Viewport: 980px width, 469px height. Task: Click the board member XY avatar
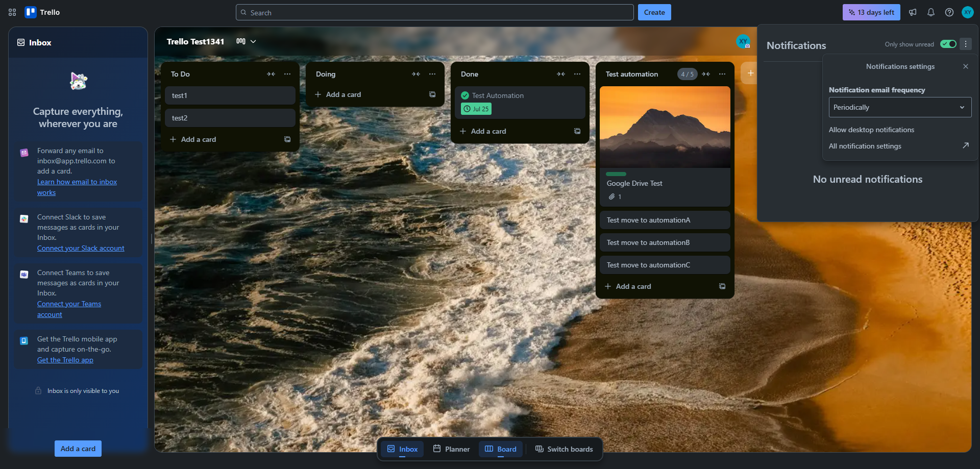[743, 42]
